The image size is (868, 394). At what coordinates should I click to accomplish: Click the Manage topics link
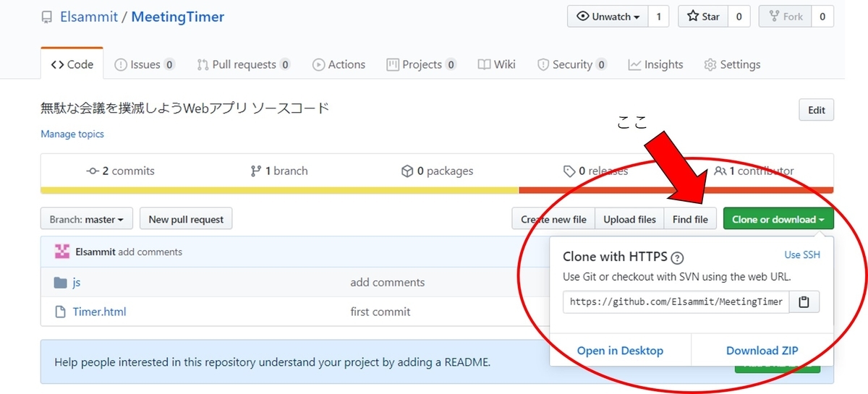72,134
